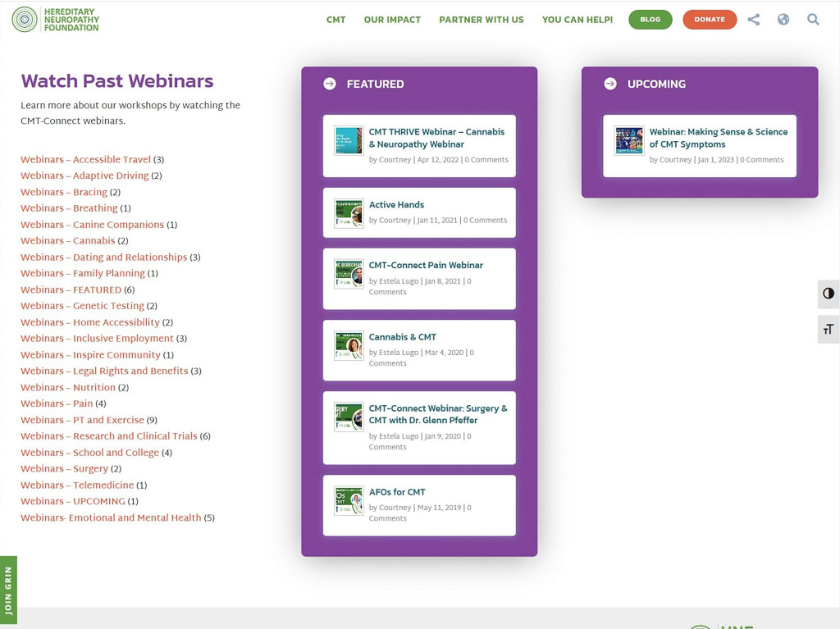Viewport: 840px width, 629px height.
Task: Open Webinars- Emotional and Mental Health
Action: (111, 517)
